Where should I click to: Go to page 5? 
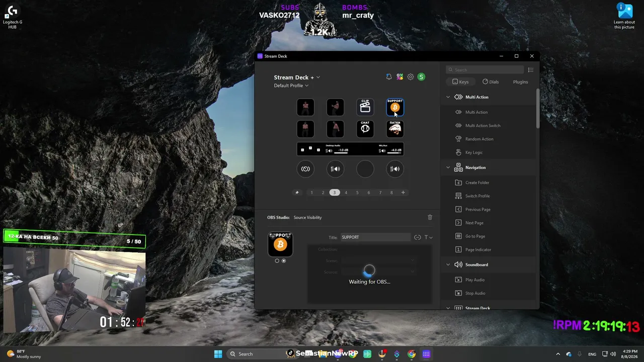357,193
